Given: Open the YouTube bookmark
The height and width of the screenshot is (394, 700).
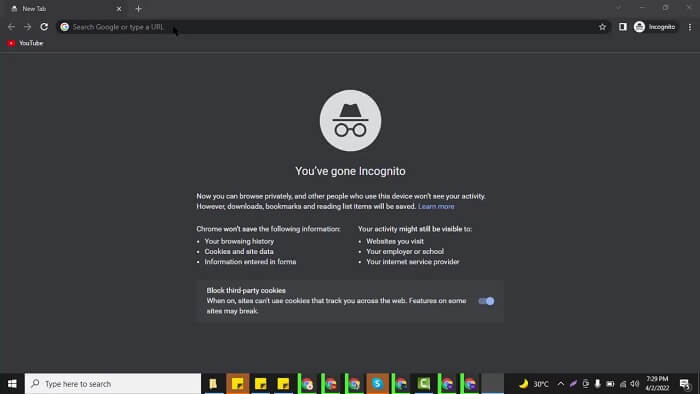Looking at the screenshot, I should pyautogui.click(x=25, y=43).
